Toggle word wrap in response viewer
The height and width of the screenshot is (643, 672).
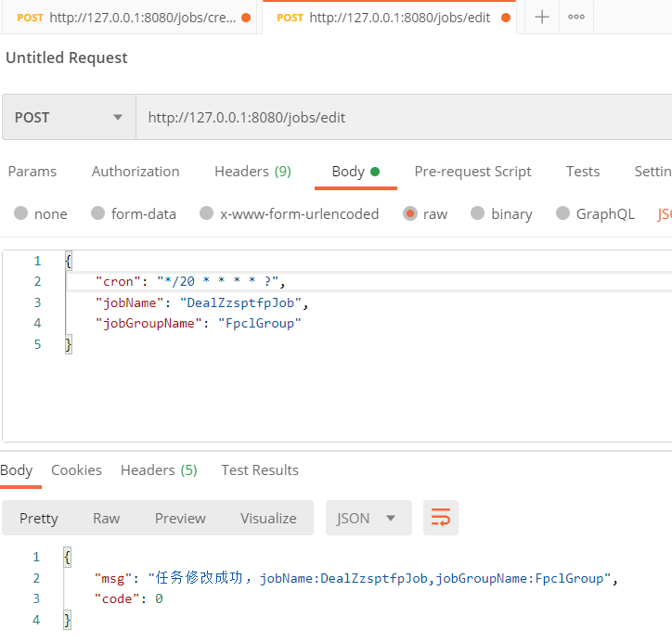coord(441,518)
